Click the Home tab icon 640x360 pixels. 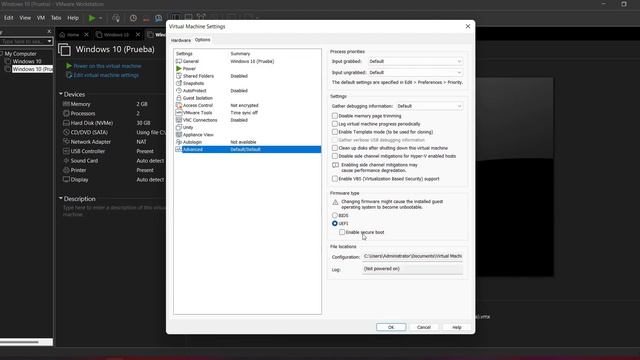62,35
